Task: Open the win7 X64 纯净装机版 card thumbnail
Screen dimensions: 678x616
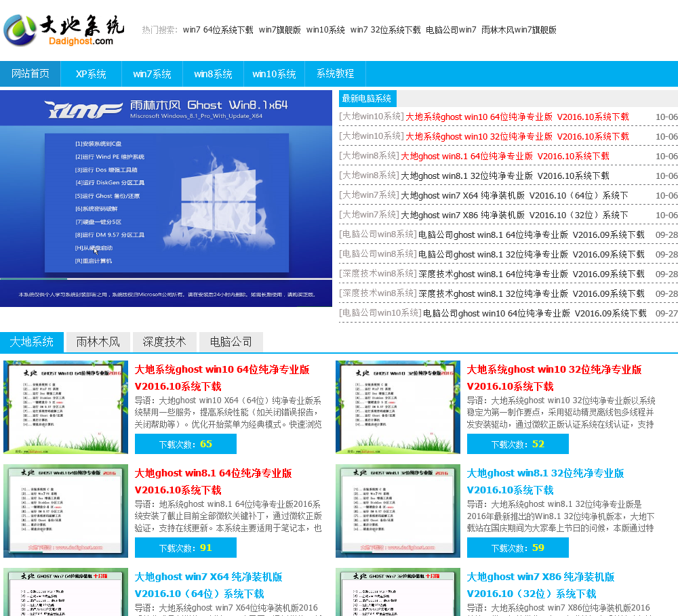Action: click(66, 592)
